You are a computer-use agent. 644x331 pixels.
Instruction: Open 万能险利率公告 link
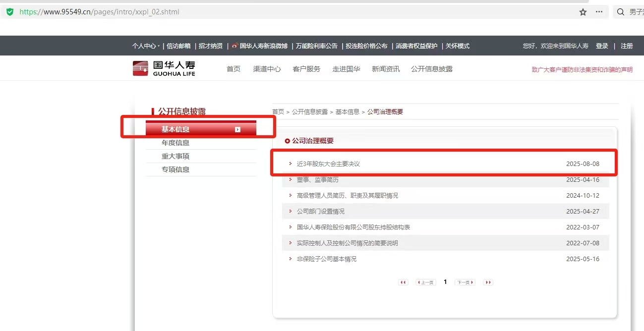317,46
